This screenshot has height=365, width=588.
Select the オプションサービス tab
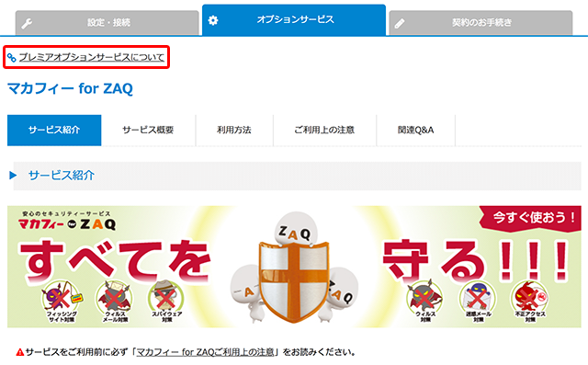pyautogui.click(x=294, y=20)
